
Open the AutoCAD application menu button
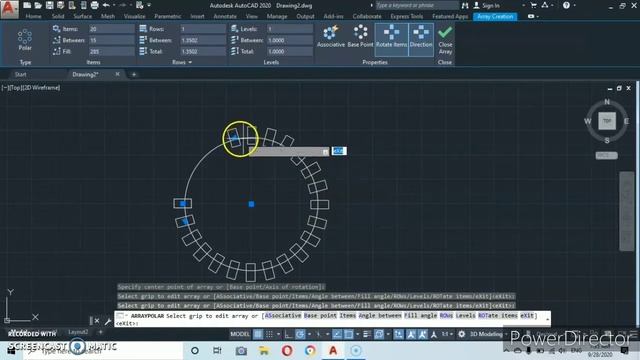[9, 9]
